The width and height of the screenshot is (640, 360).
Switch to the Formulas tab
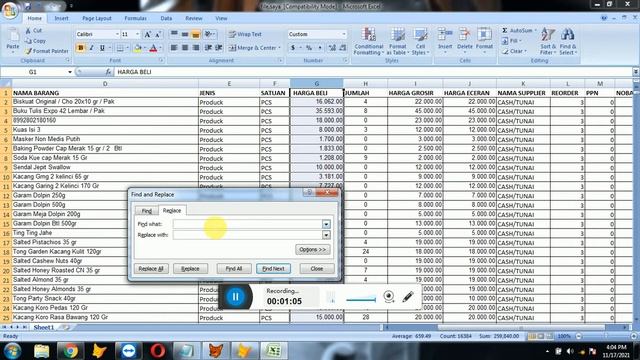pos(136,18)
